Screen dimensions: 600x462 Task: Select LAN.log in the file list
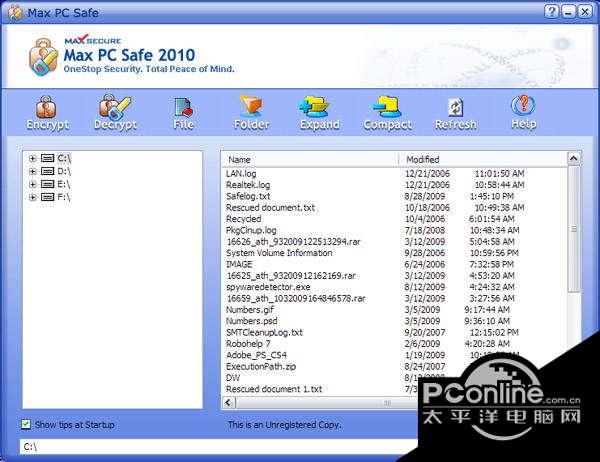pos(241,173)
